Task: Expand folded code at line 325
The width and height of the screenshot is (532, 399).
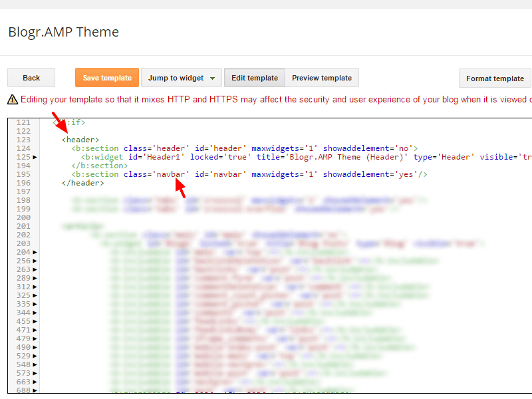Action: (x=35, y=295)
